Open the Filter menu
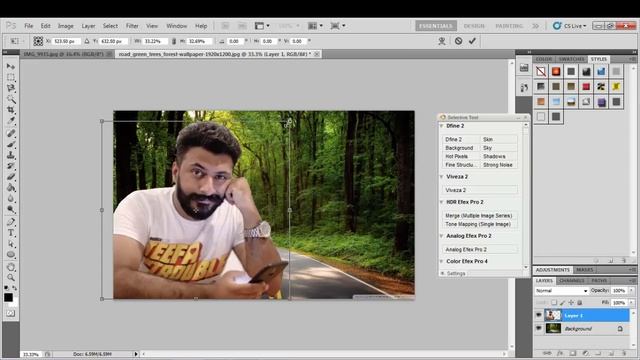Viewport: 640px width, 360px height. [132, 26]
